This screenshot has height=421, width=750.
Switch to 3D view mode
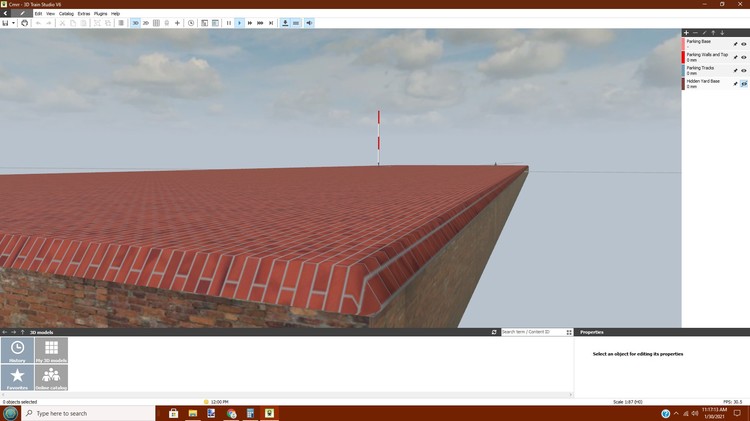tap(135, 23)
